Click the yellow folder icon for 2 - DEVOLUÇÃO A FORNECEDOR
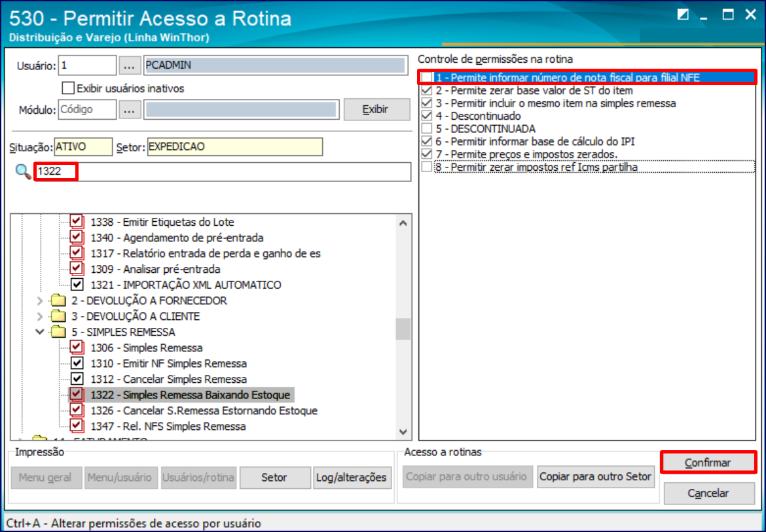 (x=59, y=300)
